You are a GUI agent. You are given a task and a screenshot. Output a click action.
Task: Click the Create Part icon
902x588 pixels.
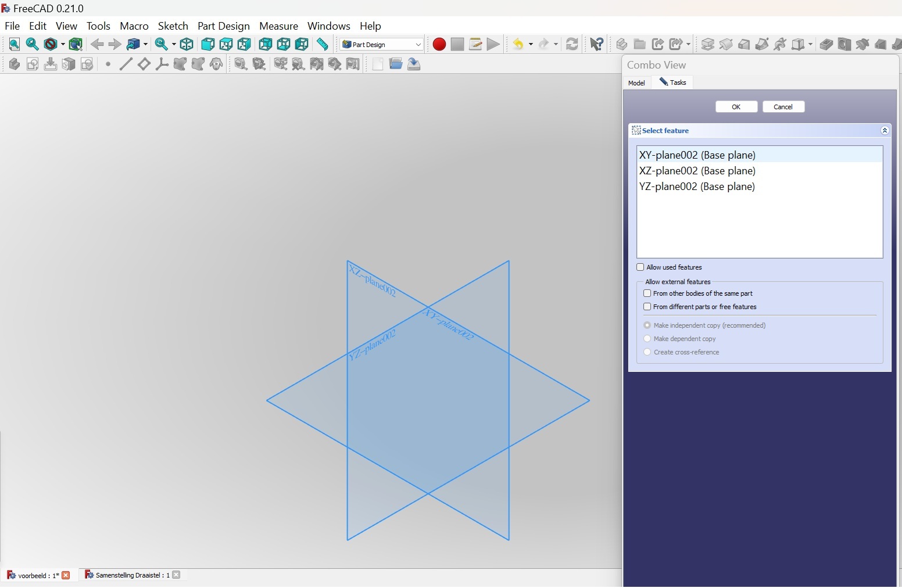pyautogui.click(x=621, y=44)
